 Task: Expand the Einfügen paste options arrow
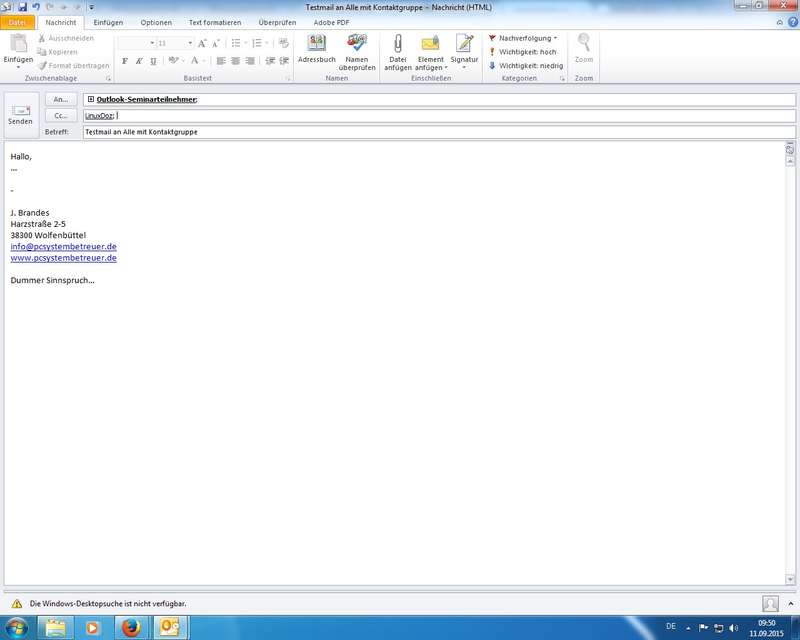point(18,67)
